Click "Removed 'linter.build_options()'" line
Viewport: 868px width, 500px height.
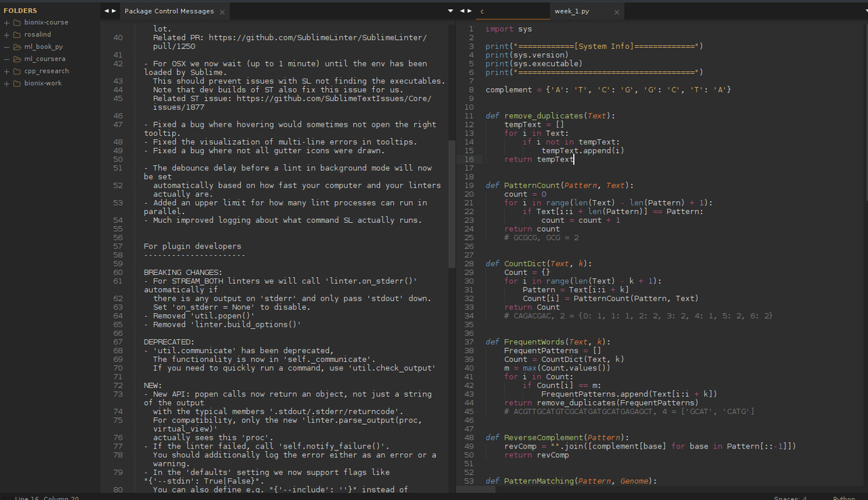(222, 325)
